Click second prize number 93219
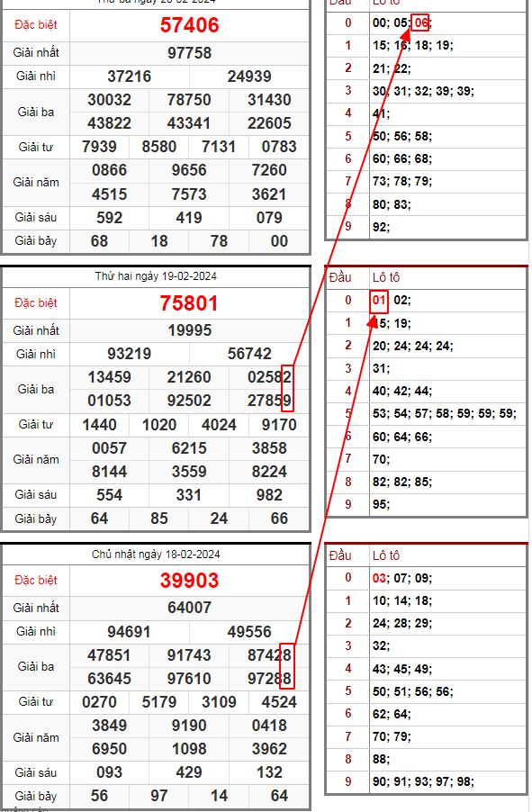Screen dimensions: 532x812 pyautogui.click(x=129, y=354)
